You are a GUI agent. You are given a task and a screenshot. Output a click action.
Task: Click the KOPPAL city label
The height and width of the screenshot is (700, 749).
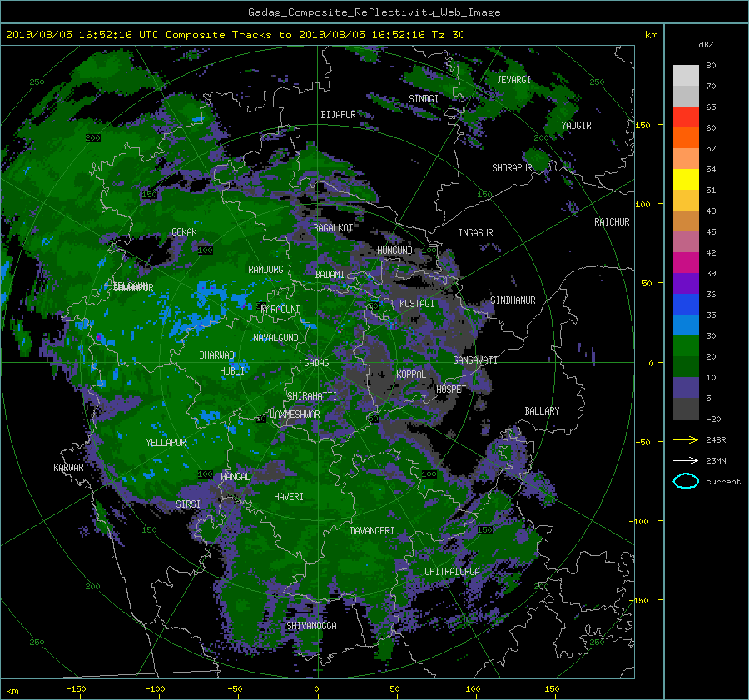(411, 375)
